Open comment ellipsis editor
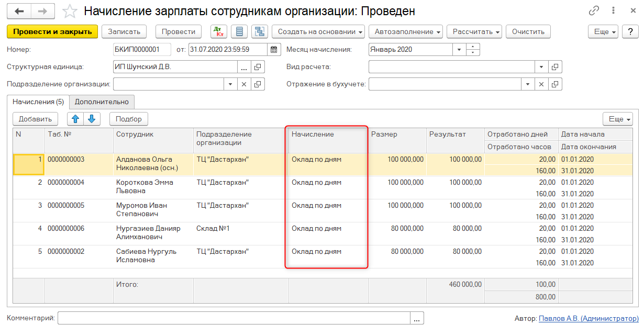This screenshot has height=325, width=644. (417, 318)
